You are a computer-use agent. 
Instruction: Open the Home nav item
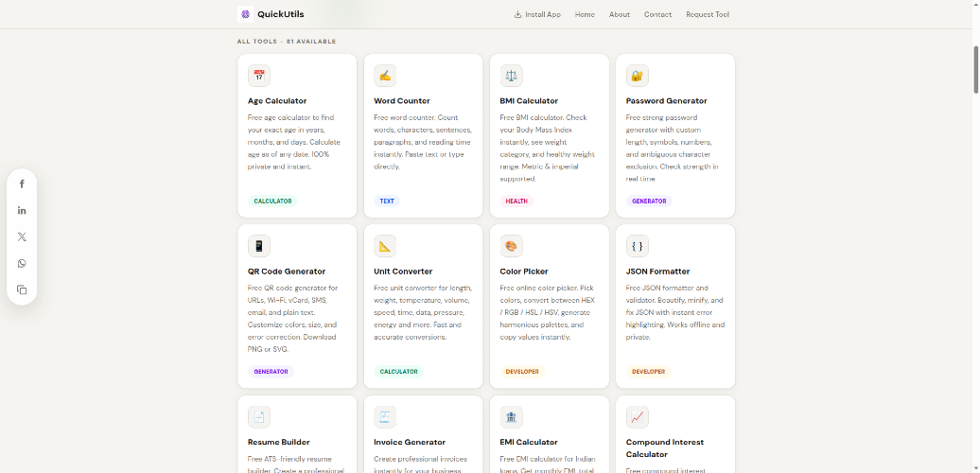click(585, 14)
